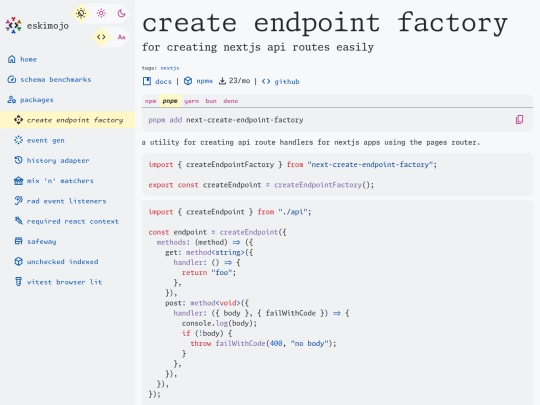Open the schema benchmarks link
The height and width of the screenshot is (405, 540).
[x=55, y=80]
